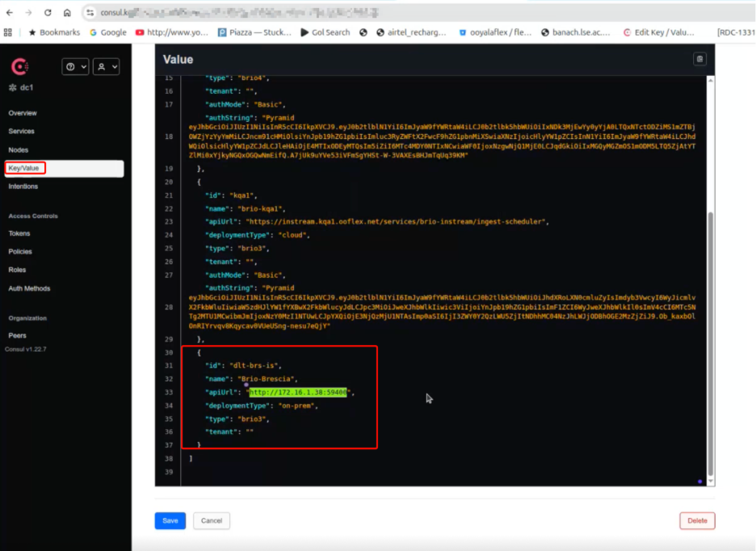Open Roles under Access Controls
Image resolution: width=756 pixels, height=551 pixels.
(17, 270)
